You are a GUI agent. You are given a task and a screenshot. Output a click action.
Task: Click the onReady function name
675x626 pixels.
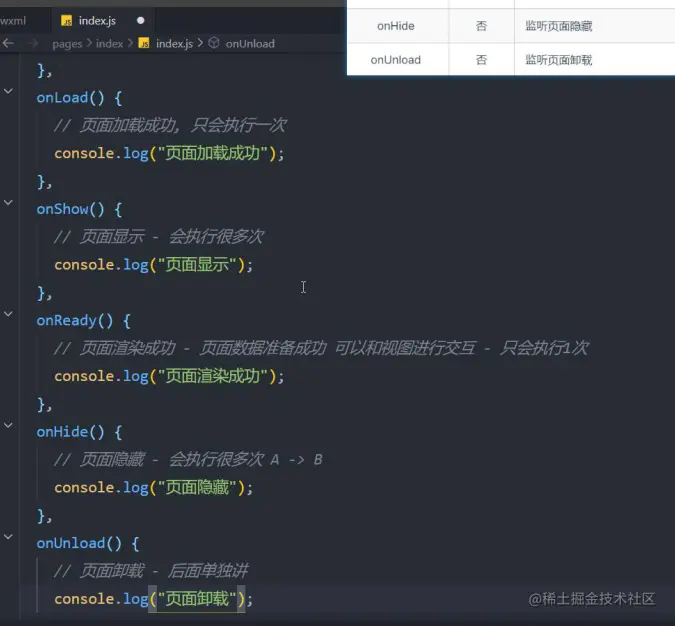pyautogui.click(x=67, y=321)
